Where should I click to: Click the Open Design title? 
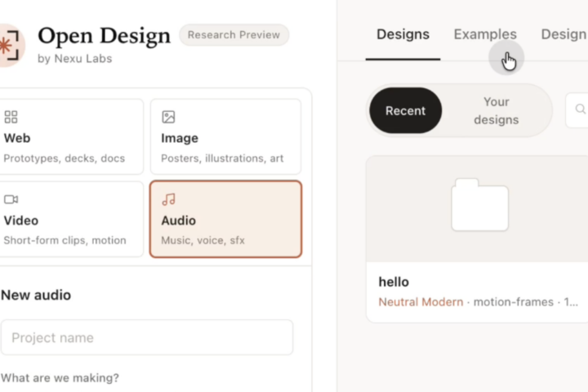(105, 37)
